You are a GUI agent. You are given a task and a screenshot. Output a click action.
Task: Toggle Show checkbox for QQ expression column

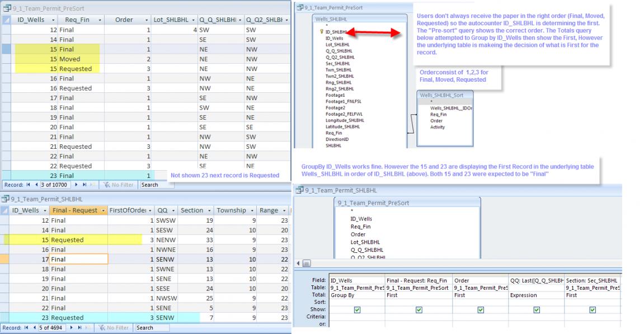point(537,310)
